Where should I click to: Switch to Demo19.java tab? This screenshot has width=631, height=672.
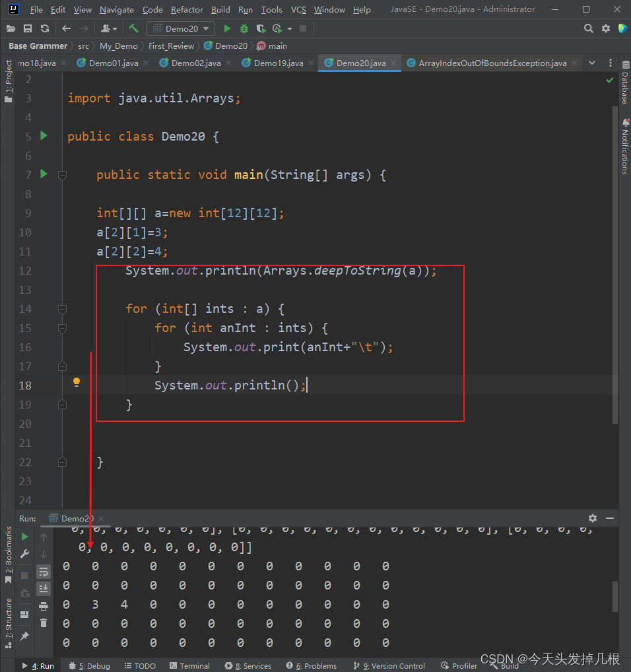coord(278,63)
